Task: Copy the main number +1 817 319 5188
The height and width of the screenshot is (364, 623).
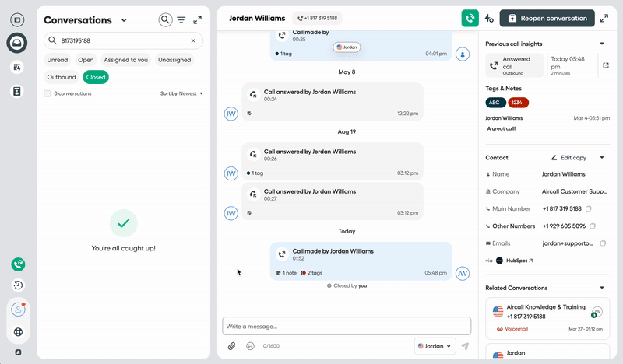Action: click(x=589, y=208)
